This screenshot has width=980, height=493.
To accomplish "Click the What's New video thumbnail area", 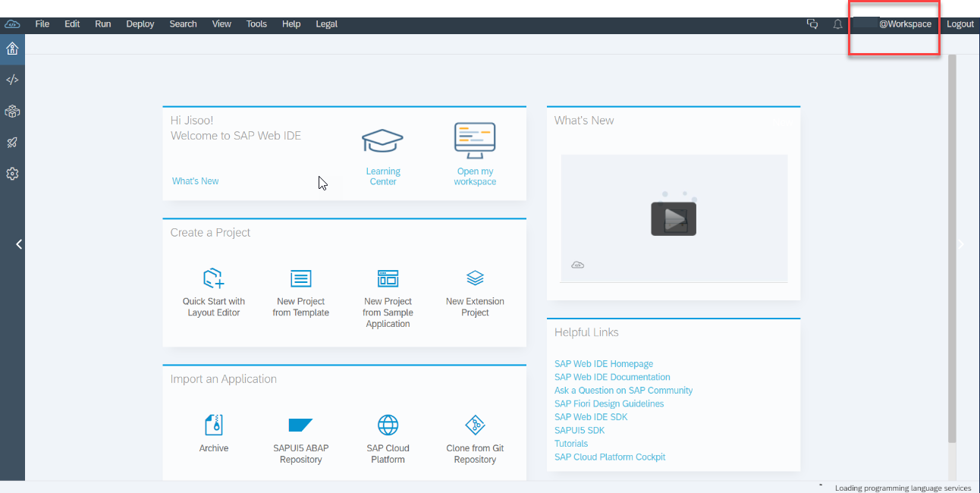I will (x=674, y=218).
